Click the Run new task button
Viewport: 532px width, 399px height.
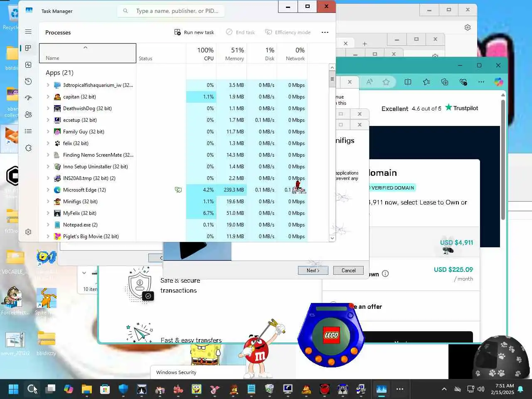194,32
